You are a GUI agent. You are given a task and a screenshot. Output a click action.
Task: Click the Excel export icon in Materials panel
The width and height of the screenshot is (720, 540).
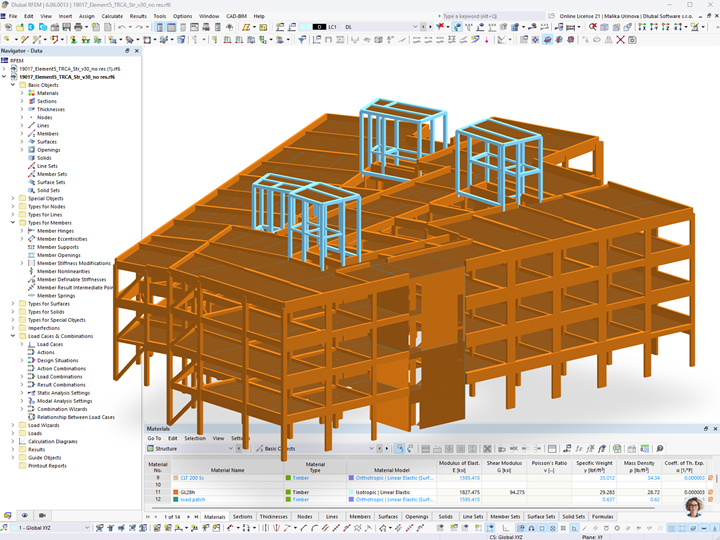coord(617,449)
